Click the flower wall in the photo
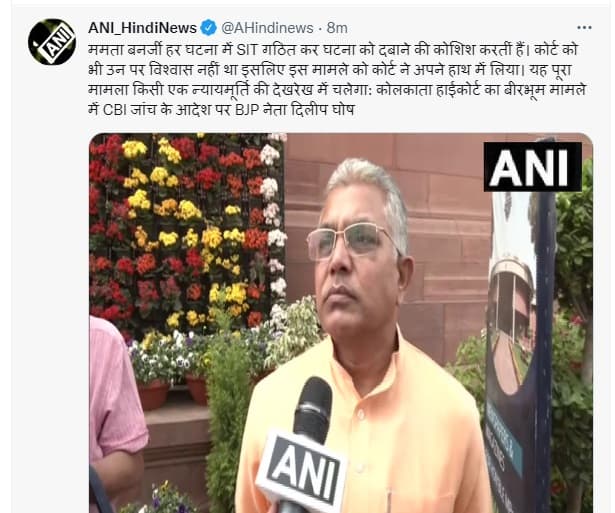Viewport: 615px width, 513px height. coord(187,233)
